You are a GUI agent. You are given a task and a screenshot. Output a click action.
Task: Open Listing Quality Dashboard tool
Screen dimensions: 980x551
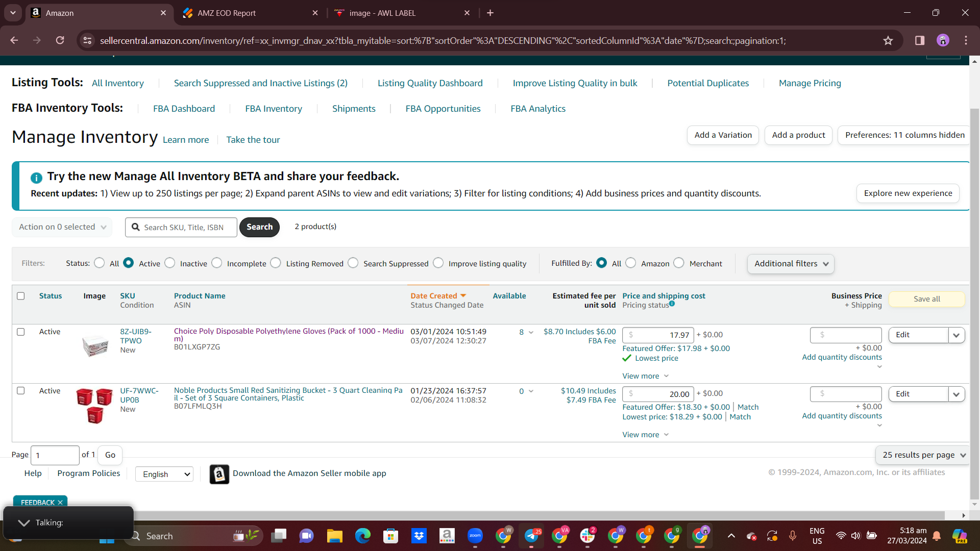point(430,83)
